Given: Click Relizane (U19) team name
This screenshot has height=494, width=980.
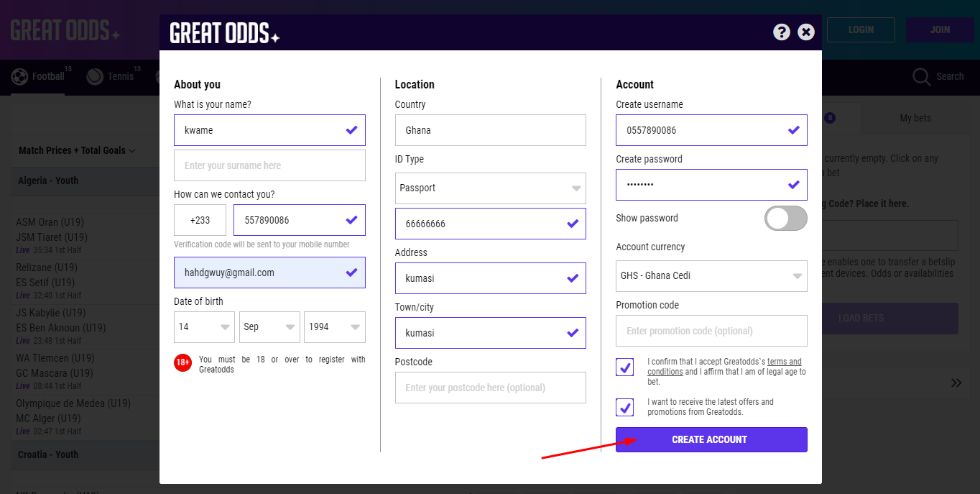Looking at the screenshot, I should (x=47, y=267).
